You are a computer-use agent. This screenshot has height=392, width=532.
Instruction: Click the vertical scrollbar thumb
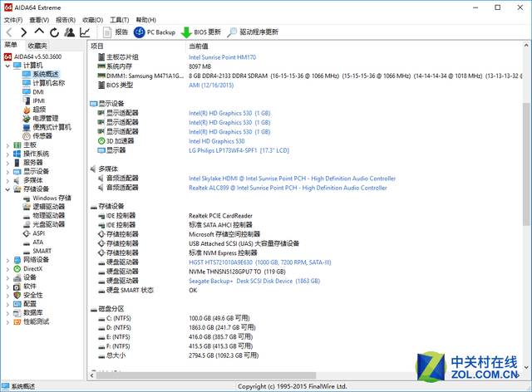[526, 164]
